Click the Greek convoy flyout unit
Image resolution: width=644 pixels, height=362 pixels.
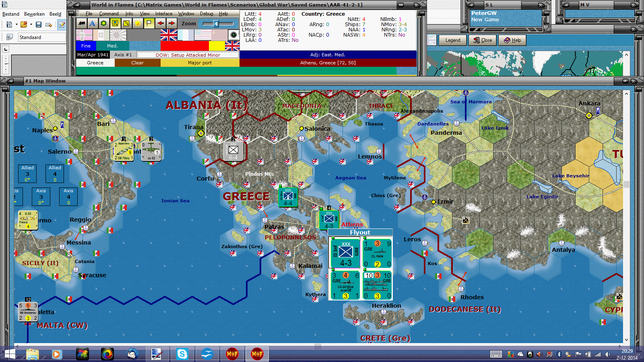tap(377, 285)
